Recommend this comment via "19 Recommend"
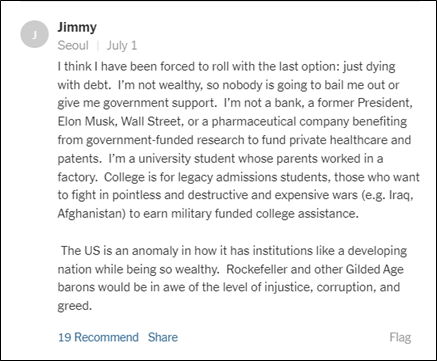 click(x=98, y=337)
